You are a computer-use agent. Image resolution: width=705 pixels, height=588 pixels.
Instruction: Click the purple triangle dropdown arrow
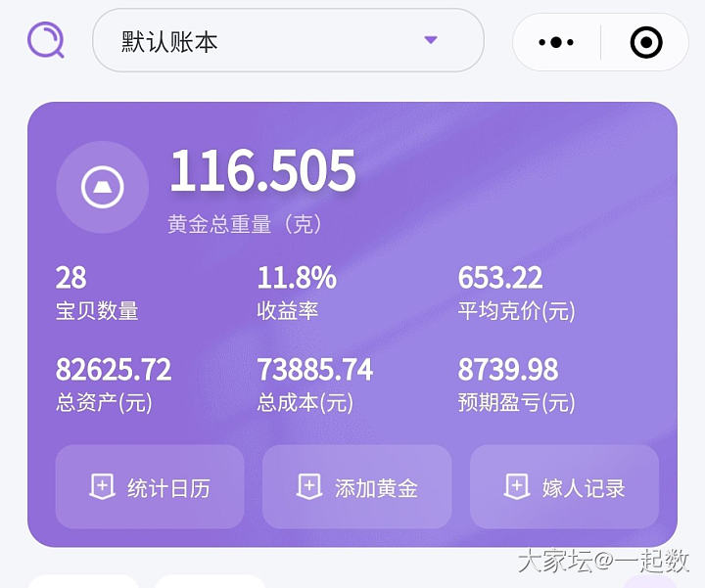(x=430, y=40)
